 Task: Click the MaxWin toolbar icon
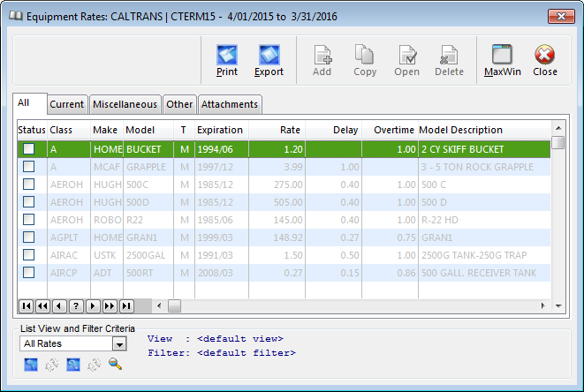point(502,55)
